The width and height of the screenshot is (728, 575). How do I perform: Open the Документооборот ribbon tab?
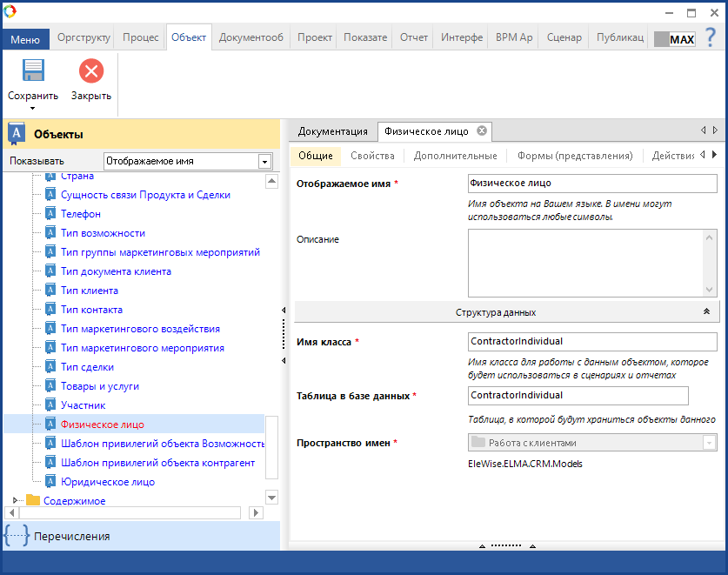point(250,38)
